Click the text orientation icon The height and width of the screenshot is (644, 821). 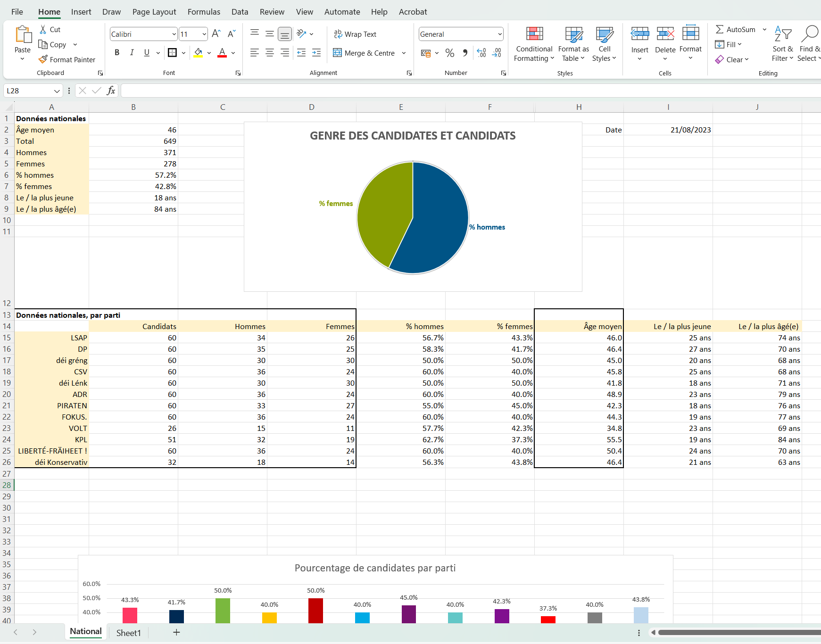(301, 33)
